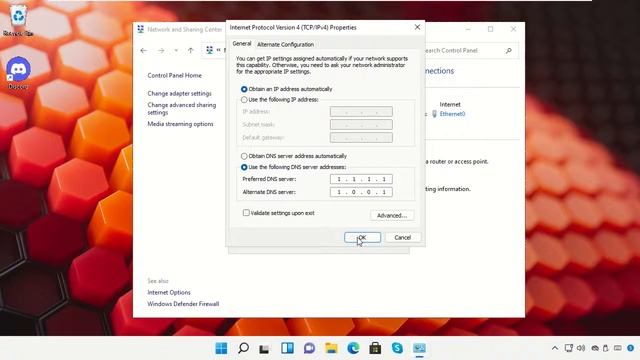
Task: Open the notification badge in the tray
Action: (x=630, y=348)
